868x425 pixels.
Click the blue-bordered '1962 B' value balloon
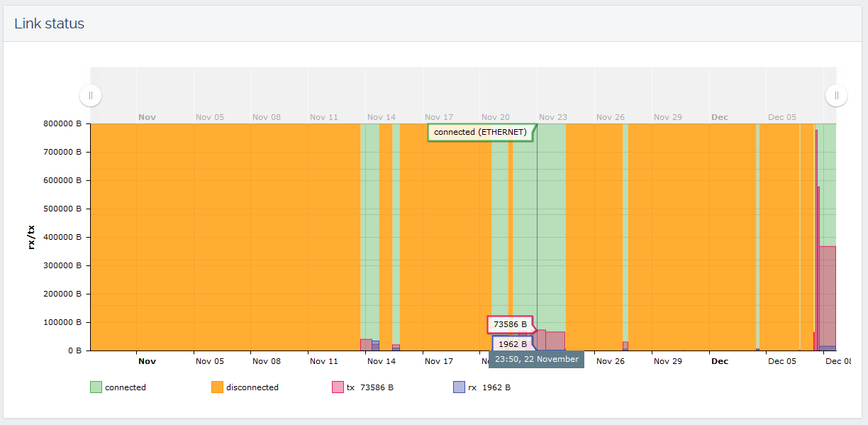click(x=512, y=344)
